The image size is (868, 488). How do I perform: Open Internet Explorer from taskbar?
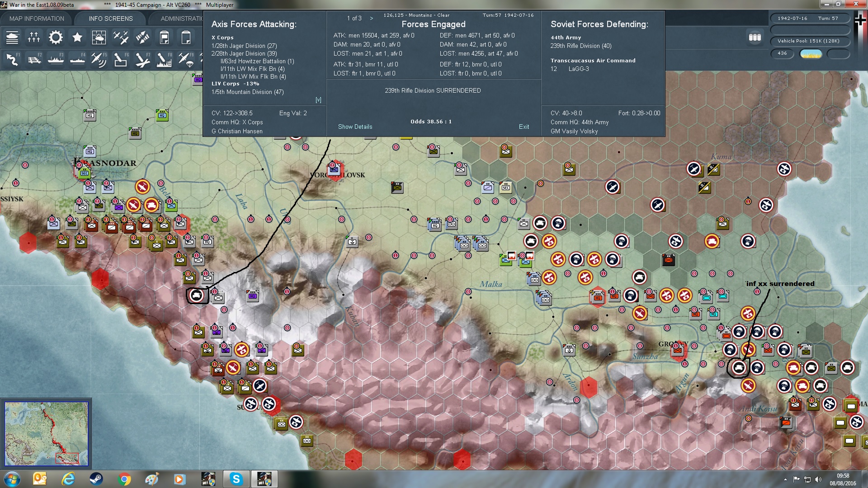68,479
